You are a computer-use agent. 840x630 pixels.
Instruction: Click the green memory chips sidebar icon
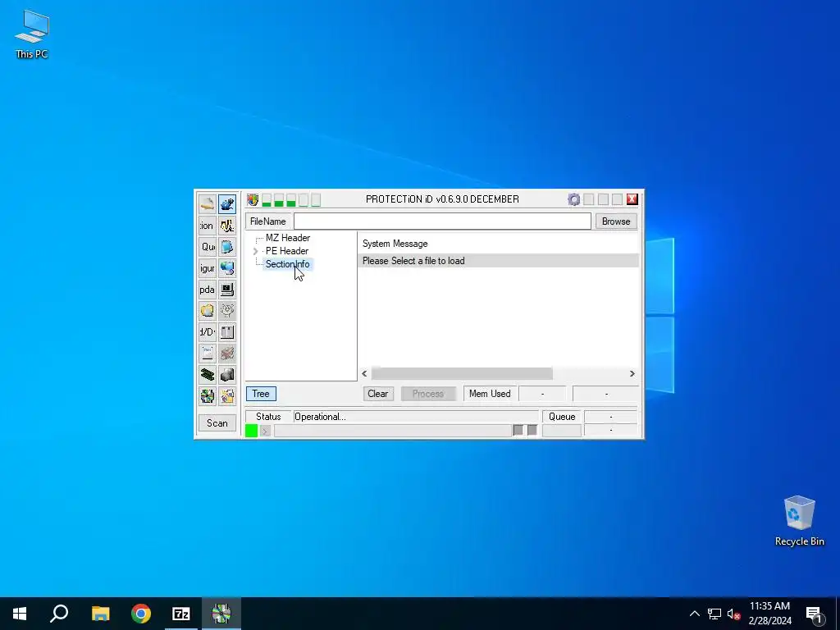pyautogui.click(x=208, y=374)
